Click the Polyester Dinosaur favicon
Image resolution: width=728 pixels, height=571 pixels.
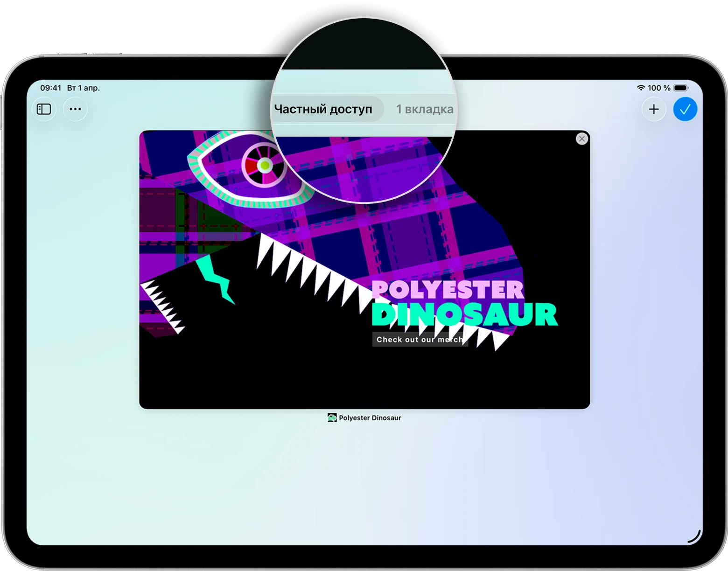point(332,418)
